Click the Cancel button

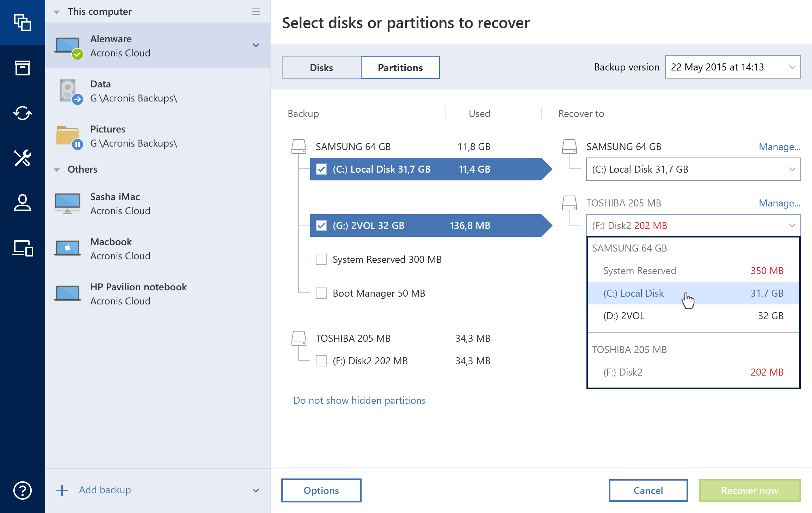coord(648,490)
